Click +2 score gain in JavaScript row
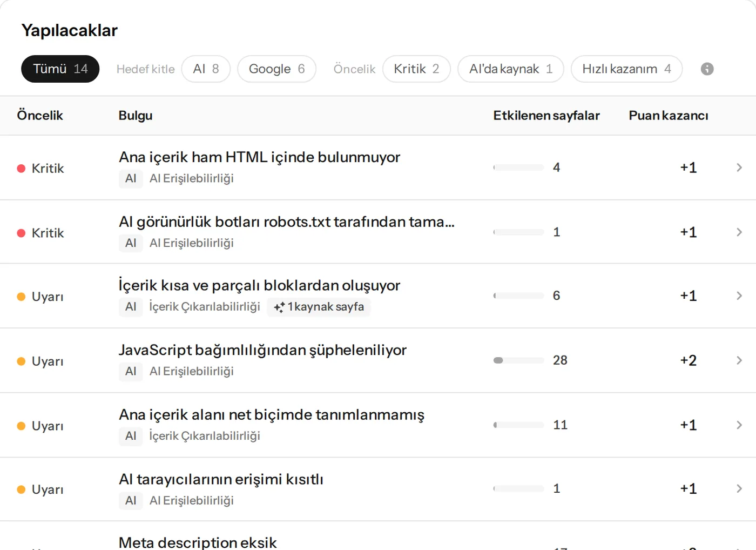Screen dimensions: 756x550 point(688,360)
